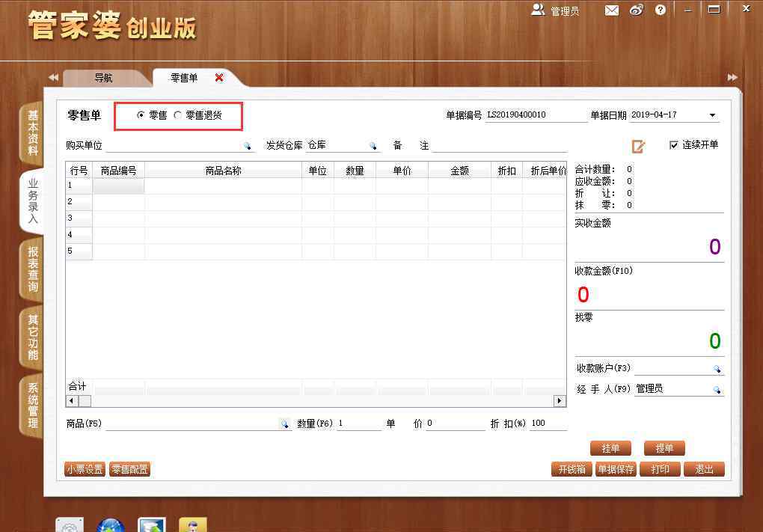This screenshot has width=763, height=532.
Task: Click the search icon for 收款账户(F3)
Action: point(717,369)
